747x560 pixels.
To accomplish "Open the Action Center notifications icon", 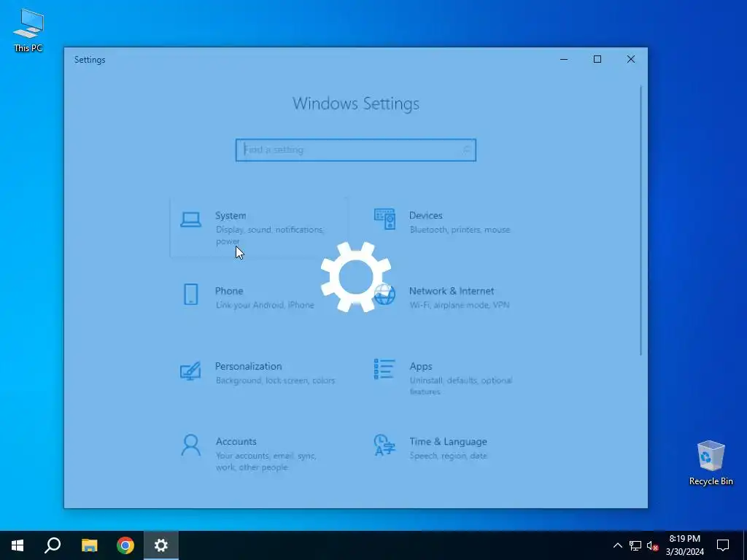I will point(723,545).
